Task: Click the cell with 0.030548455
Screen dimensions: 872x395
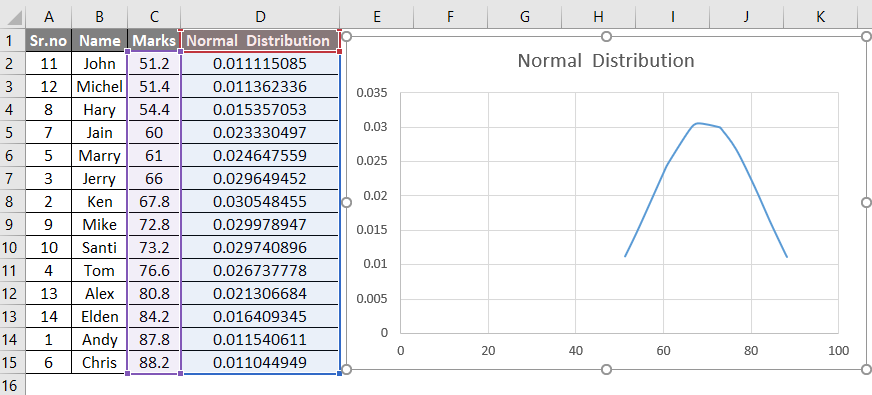Action: coord(260,201)
